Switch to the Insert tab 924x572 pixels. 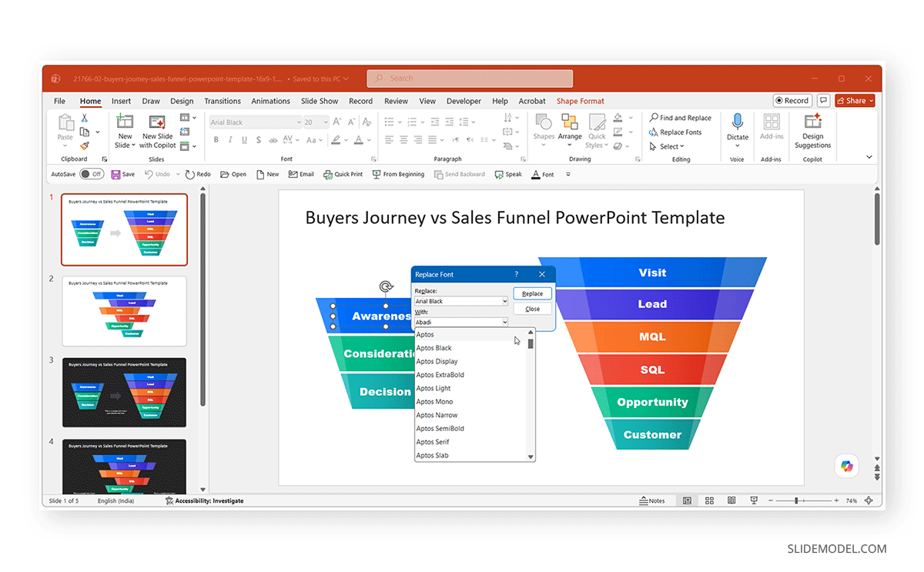[121, 101]
